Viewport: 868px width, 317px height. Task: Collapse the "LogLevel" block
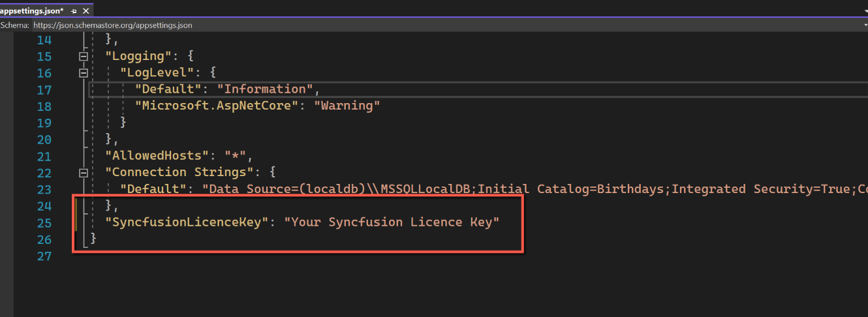coord(83,73)
